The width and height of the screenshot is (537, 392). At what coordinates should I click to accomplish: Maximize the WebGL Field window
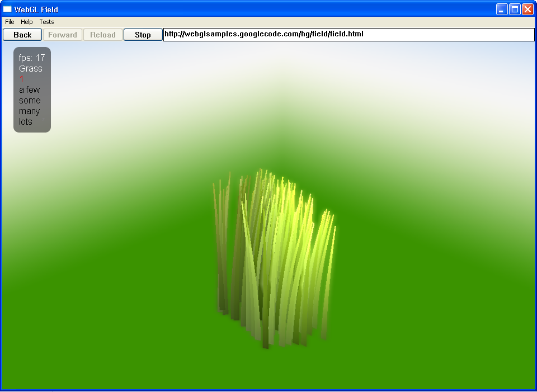coord(515,9)
